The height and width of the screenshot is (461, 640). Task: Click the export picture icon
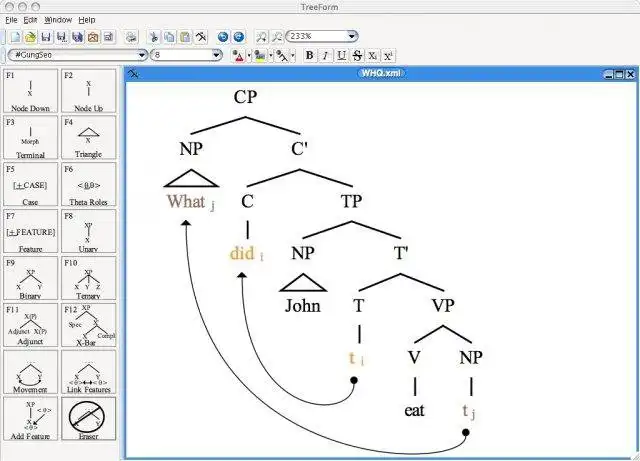pyautogui.click(x=93, y=37)
